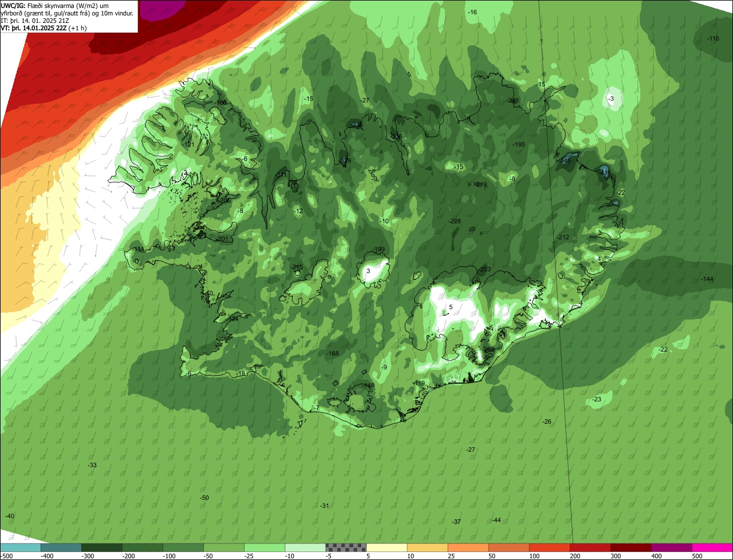Click the "-144" value over the sea
This screenshot has height=560, width=733.
[x=708, y=279]
